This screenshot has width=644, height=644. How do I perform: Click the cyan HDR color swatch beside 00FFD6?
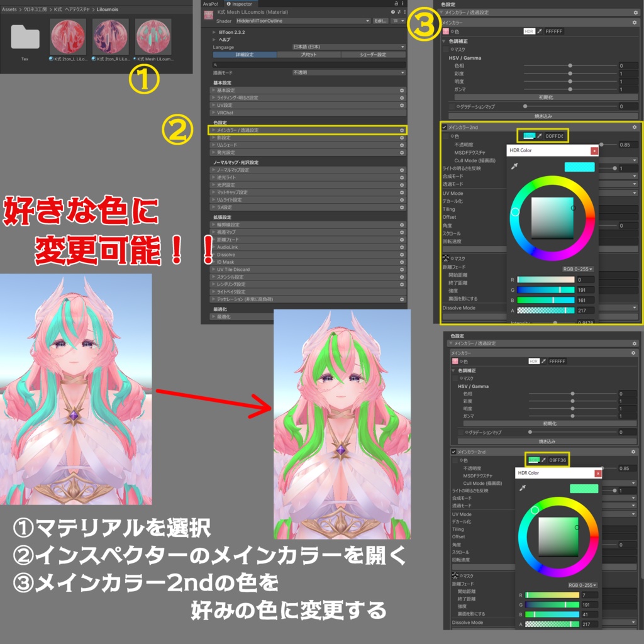[528, 136]
